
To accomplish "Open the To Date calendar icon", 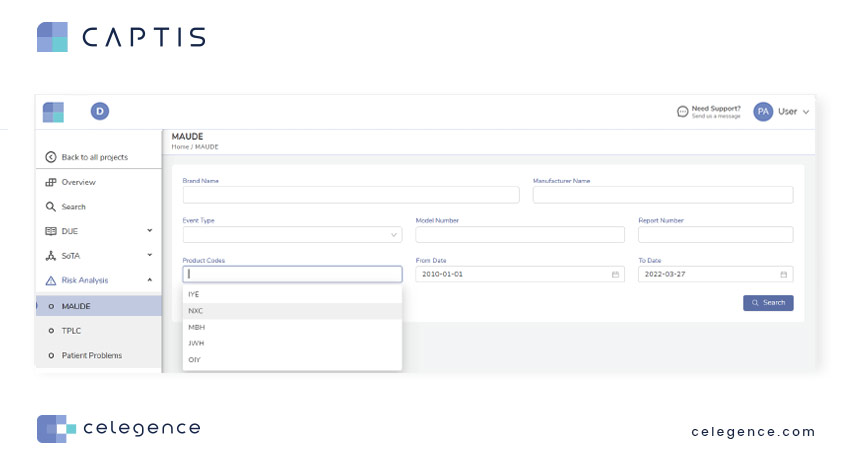I will pos(784,274).
